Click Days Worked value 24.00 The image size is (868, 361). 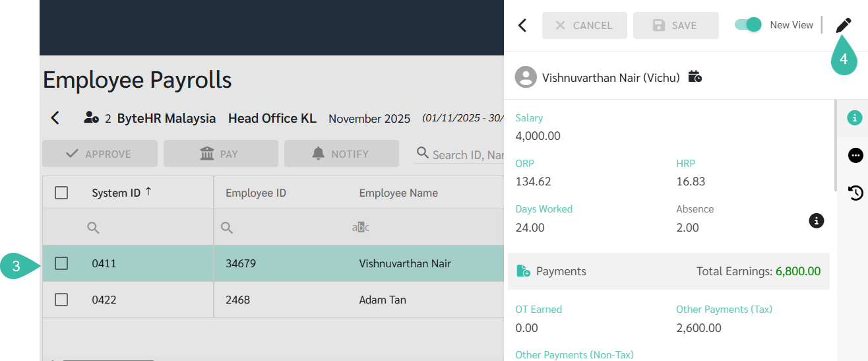point(530,228)
